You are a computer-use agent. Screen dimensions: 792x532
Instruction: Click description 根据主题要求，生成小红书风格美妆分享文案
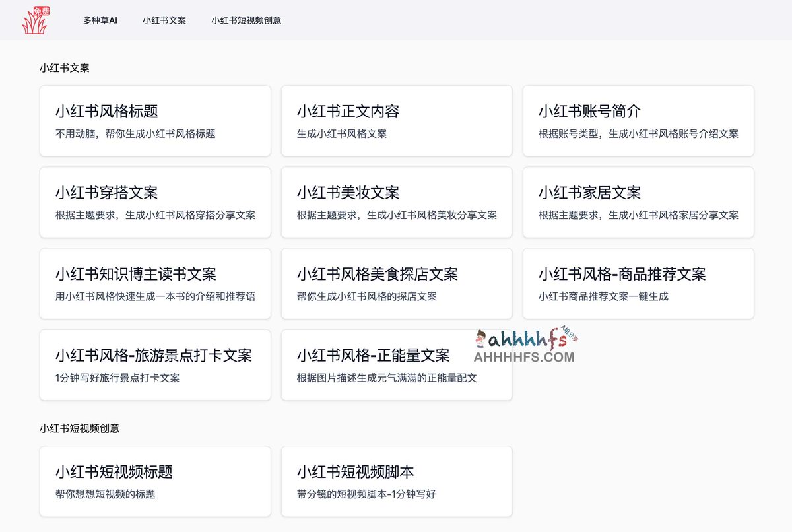coord(397,215)
